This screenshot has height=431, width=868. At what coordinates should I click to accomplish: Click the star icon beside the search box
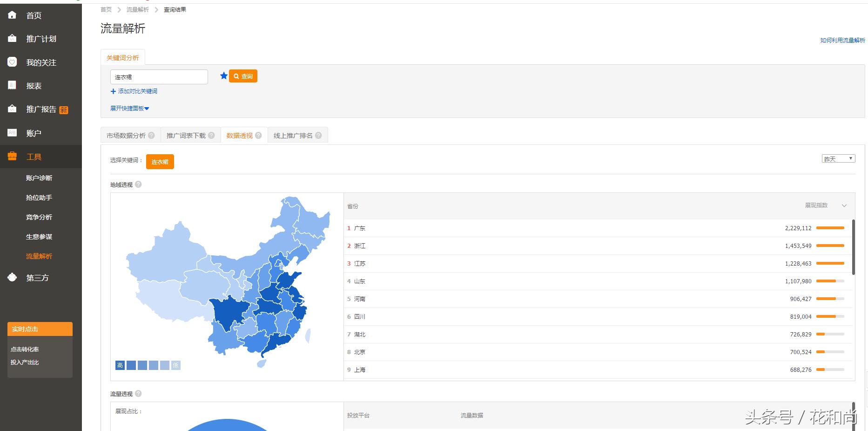tap(224, 75)
